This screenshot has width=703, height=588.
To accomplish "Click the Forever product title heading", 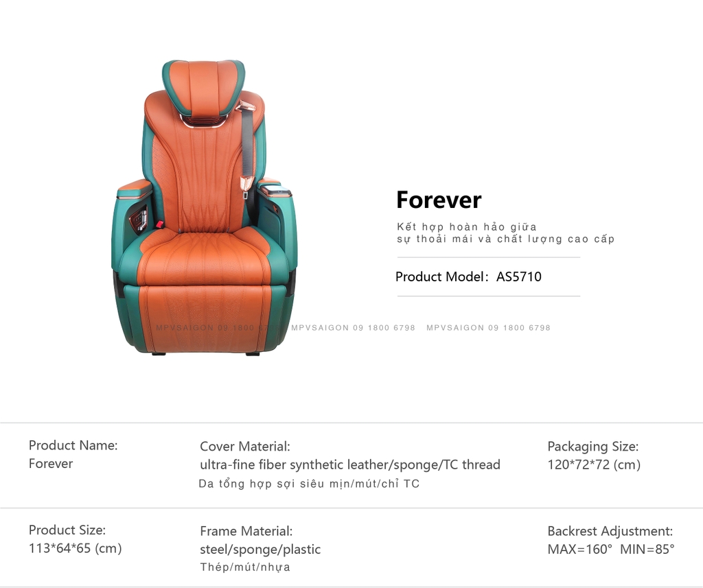I will [439, 200].
